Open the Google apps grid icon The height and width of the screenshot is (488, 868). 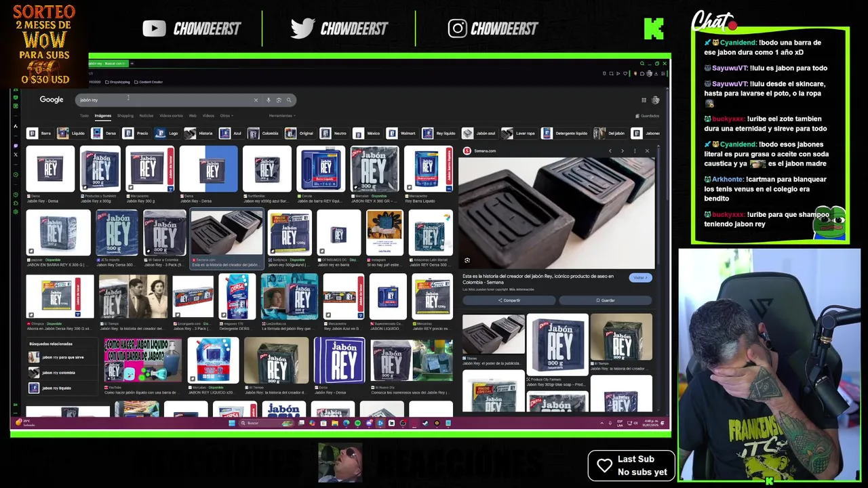(644, 100)
